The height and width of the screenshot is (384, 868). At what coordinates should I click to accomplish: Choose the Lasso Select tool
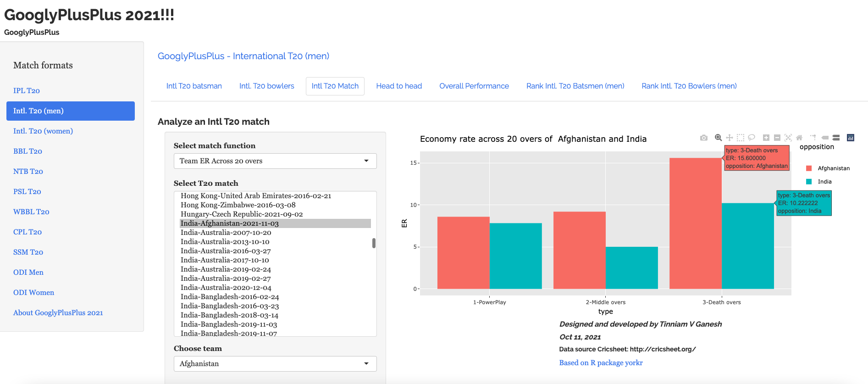(752, 138)
